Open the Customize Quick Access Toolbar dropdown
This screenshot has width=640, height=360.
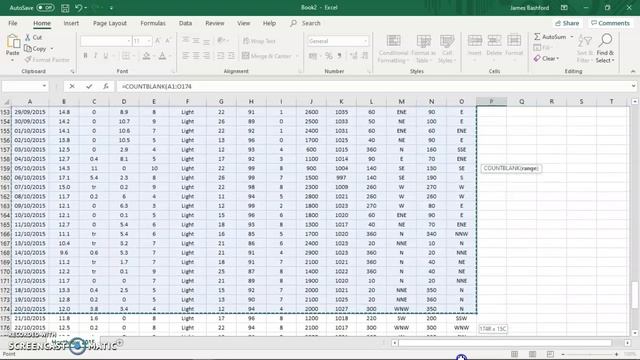tap(111, 7)
